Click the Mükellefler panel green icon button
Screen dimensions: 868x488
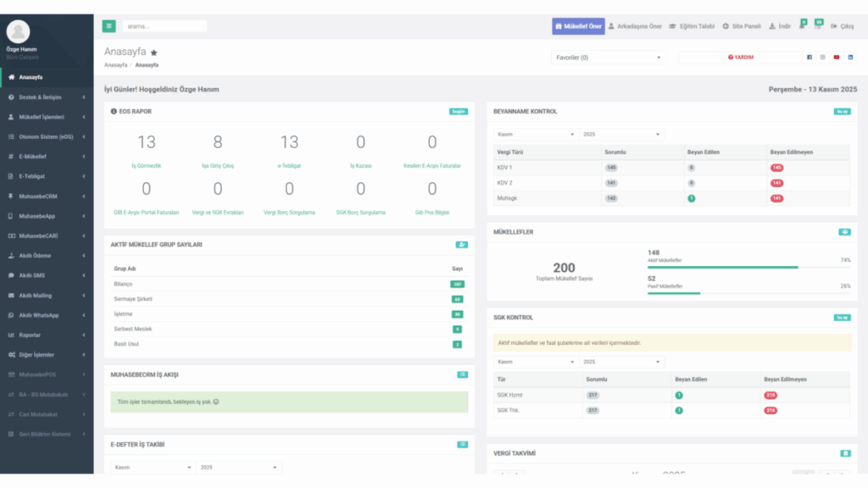pyautogui.click(x=844, y=232)
